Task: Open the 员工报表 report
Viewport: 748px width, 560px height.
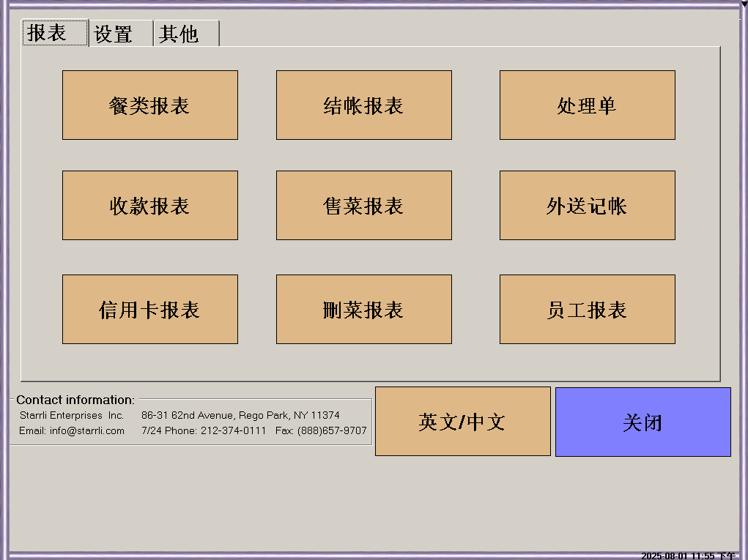Action: coord(587,310)
